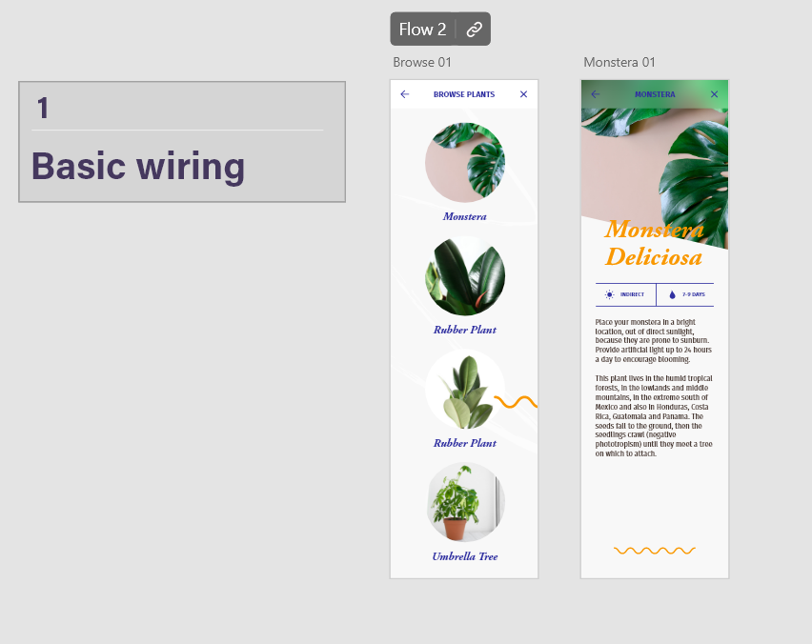Click the X icon in Monstera screen header
The image size is (812, 644).
click(714, 94)
